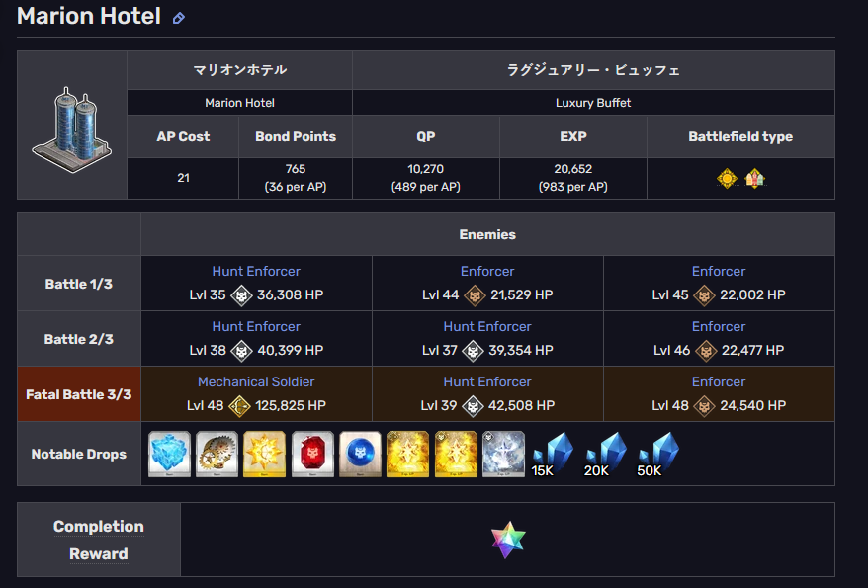Select the 765 bond points cell
This screenshot has height=588, width=868.
296,178
